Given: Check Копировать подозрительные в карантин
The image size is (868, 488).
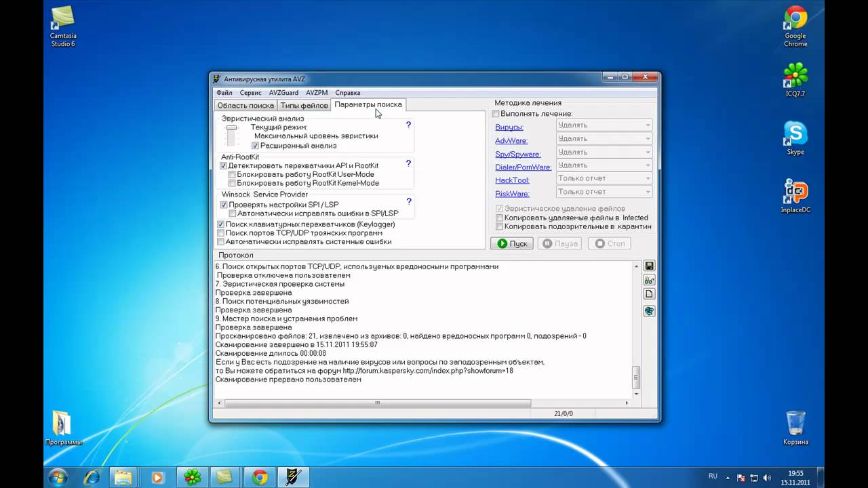Looking at the screenshot, I should coord(500,226).
